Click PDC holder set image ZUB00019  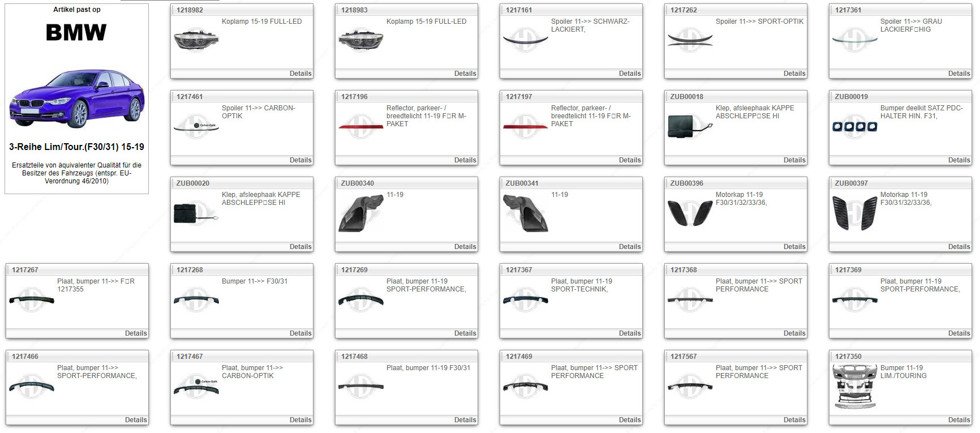[854, 126]
